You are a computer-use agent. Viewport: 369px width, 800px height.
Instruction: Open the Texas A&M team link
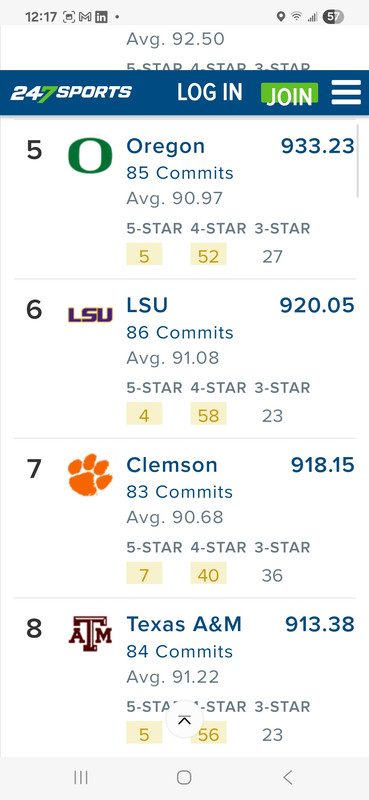point(184,624)
